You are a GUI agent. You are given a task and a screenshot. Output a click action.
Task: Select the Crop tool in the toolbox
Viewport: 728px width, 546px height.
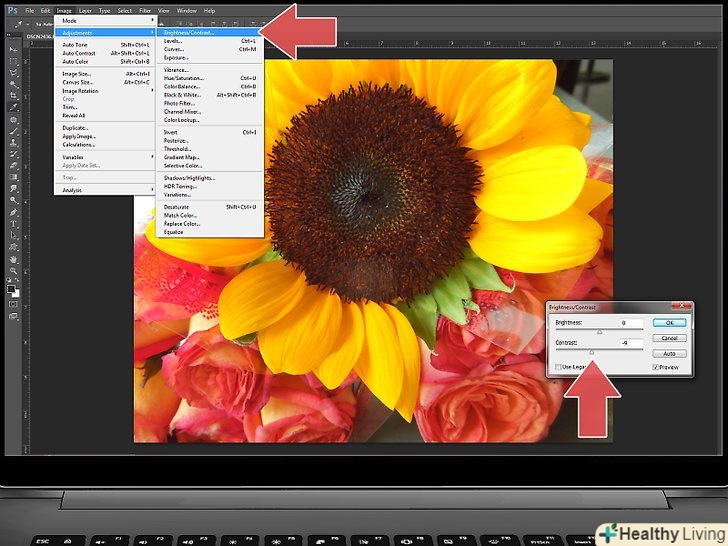[x=13, y=96]
